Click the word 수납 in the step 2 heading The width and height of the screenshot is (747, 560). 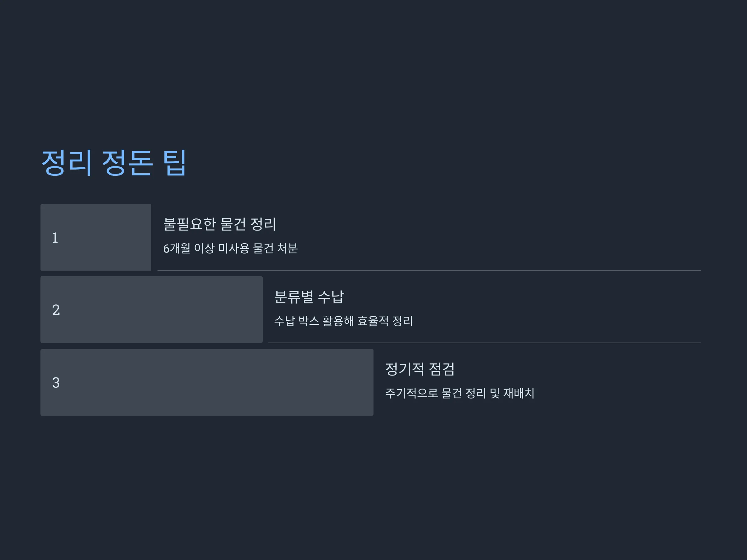pyautogui.click(x=331, y=297)
